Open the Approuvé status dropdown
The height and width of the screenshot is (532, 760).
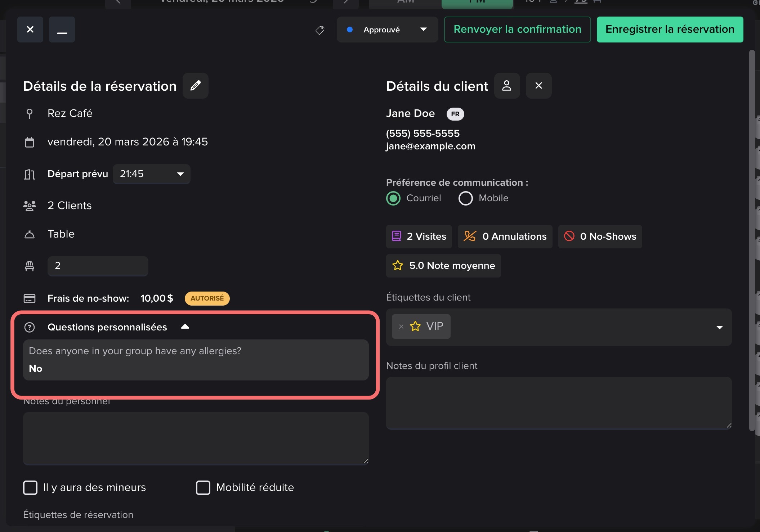(387, 30)
